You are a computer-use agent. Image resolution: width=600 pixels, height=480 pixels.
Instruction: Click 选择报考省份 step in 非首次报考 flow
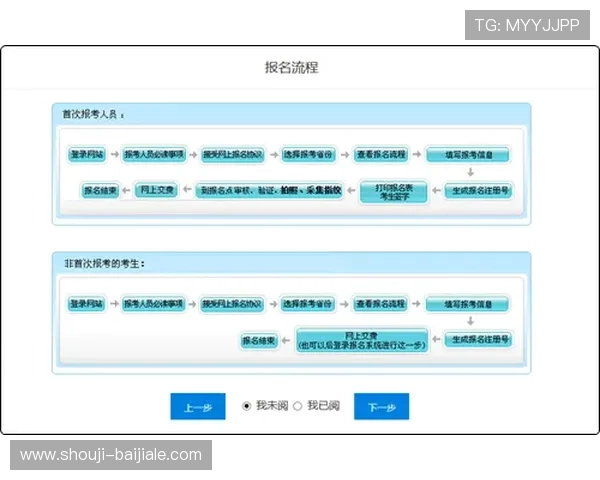click(x=307, y=304)
